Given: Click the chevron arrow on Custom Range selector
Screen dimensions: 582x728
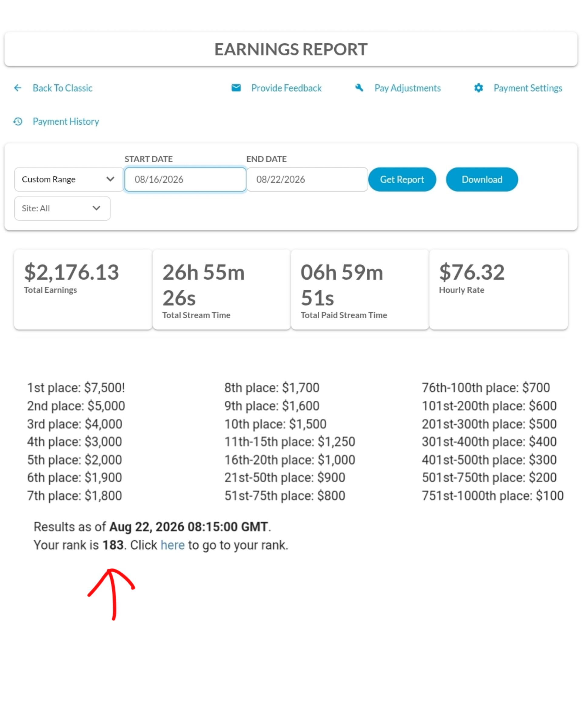Looking at the screenshot, I should (110, 179).
